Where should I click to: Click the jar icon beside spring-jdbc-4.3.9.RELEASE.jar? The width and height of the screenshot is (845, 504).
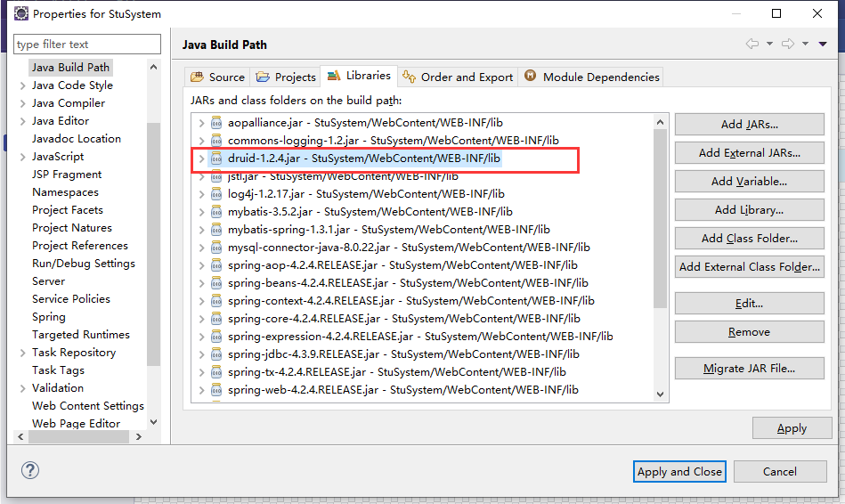coord(216,354)
